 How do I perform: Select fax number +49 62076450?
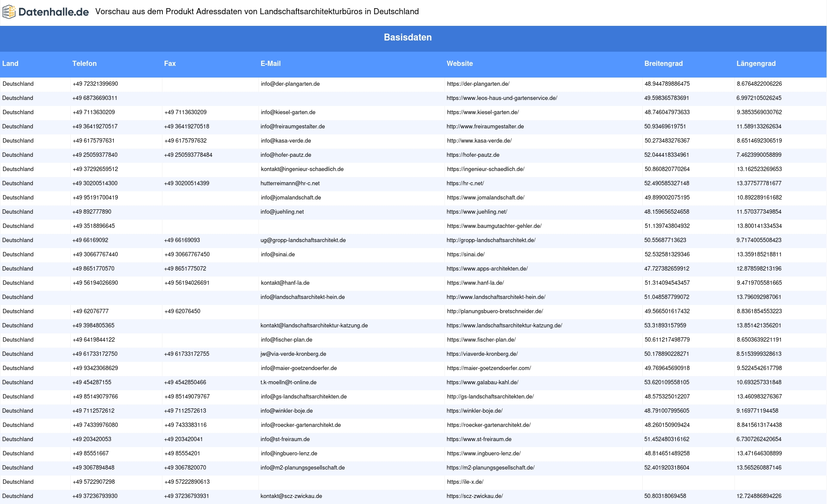[x=182, y=311]
